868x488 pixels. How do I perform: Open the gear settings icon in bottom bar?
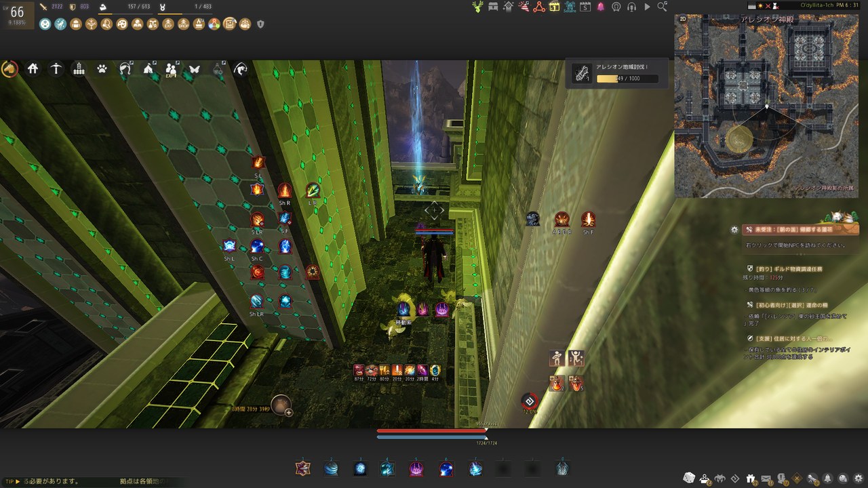[x=859, y=479]
